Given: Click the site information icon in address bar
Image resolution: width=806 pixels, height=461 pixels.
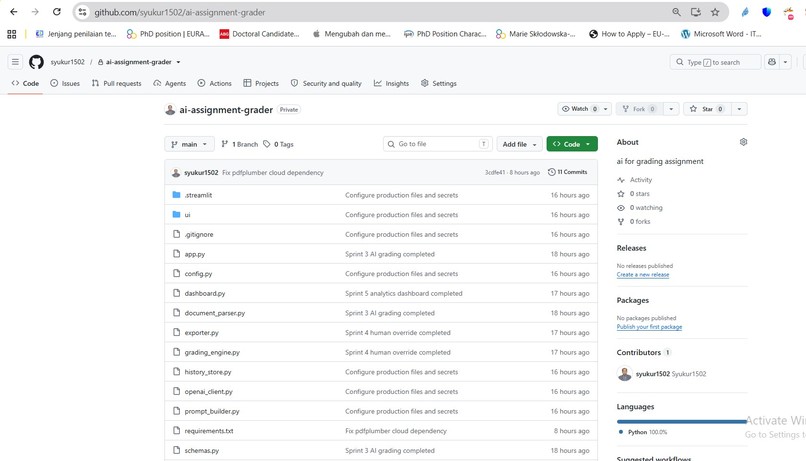Looking at the screenshot, I should pyautogui.click(x=82, y=12).
